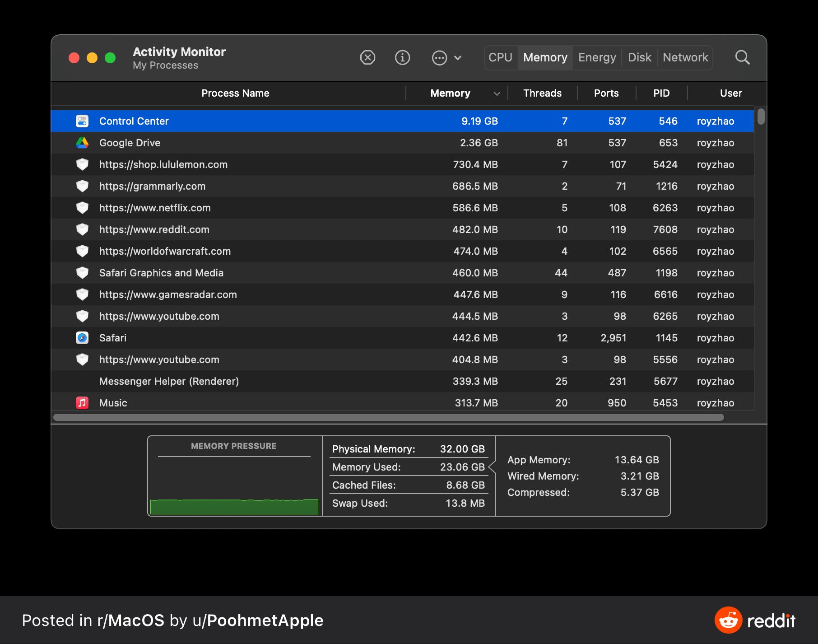Select the https://grammarly.com process
This screenshot has width=818, height=644.
152,186
